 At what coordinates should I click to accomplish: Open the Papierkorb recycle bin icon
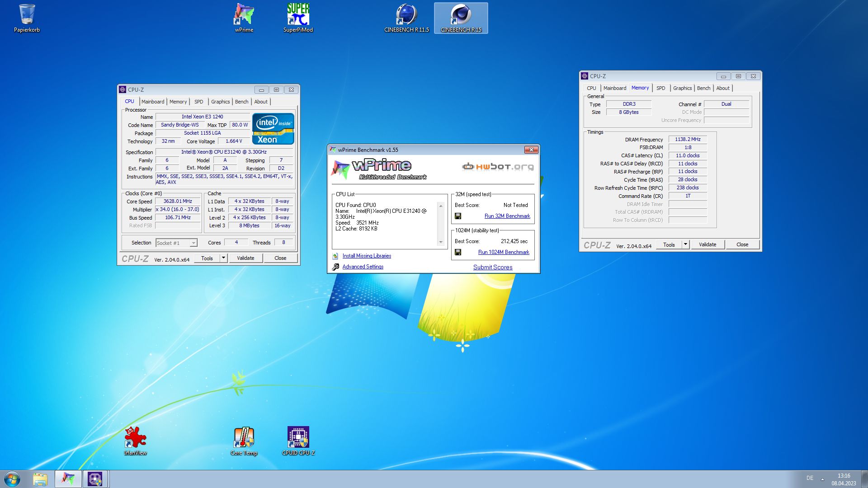click(x=27, y=18)
